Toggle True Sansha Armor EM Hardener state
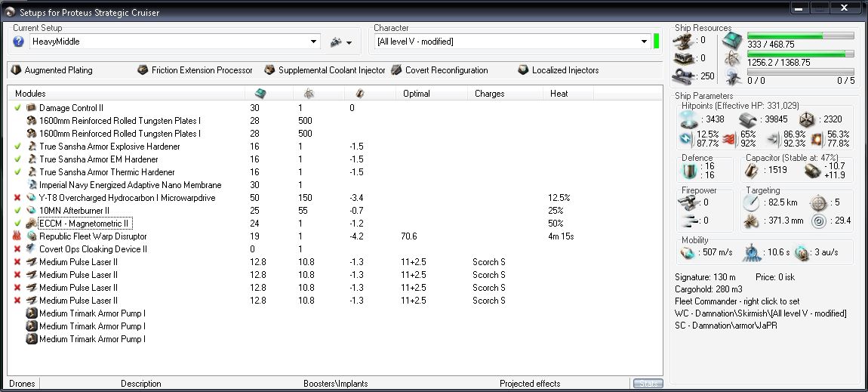The height and width of the screenshot is (392, 868). coord(17,159)
